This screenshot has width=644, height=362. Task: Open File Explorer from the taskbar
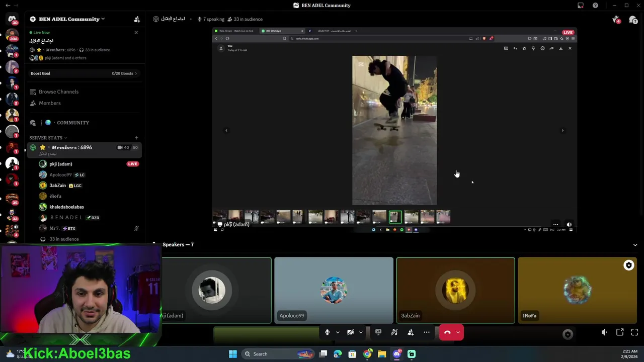click(x=382, y=354)
